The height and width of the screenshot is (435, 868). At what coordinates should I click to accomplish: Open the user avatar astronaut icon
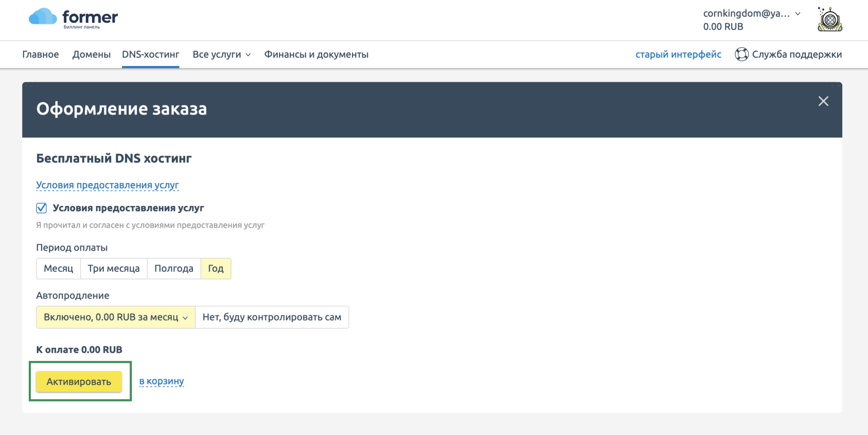(x=830, y=20)
